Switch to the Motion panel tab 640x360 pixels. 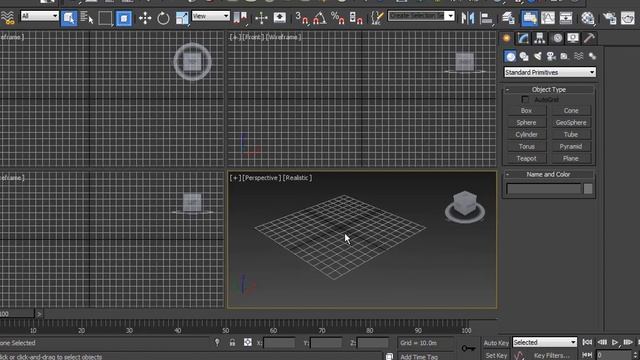(557, 38)
